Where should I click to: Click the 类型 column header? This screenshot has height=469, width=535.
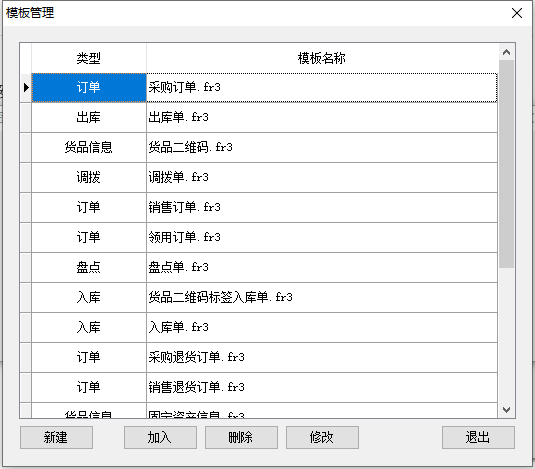point(89,58)
